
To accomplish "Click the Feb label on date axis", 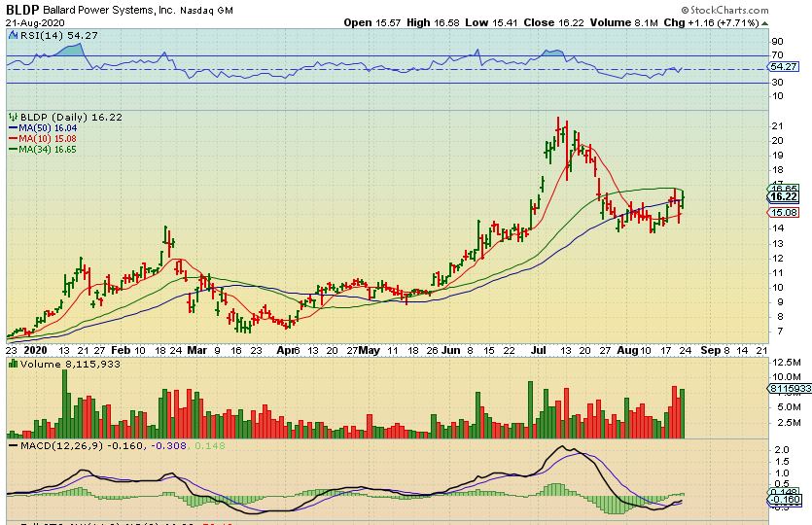I will click(121, 351).
